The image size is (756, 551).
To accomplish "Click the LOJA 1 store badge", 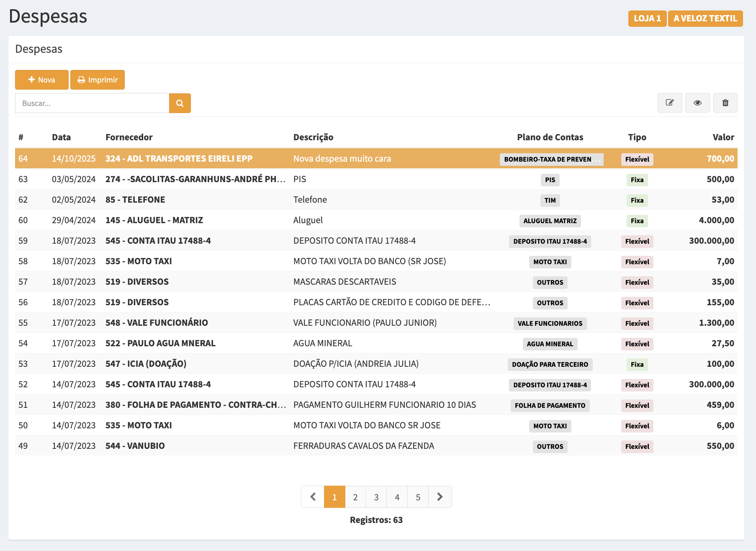I will pyautogui.click(x=647, y=19).
